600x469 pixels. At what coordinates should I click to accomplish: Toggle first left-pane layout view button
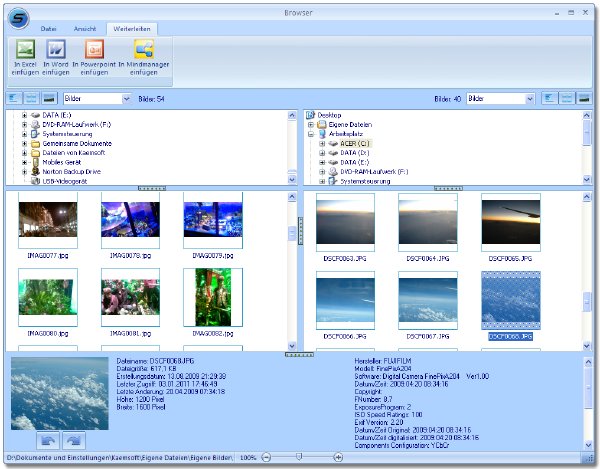pyautogui.click(x=14, y=98)
